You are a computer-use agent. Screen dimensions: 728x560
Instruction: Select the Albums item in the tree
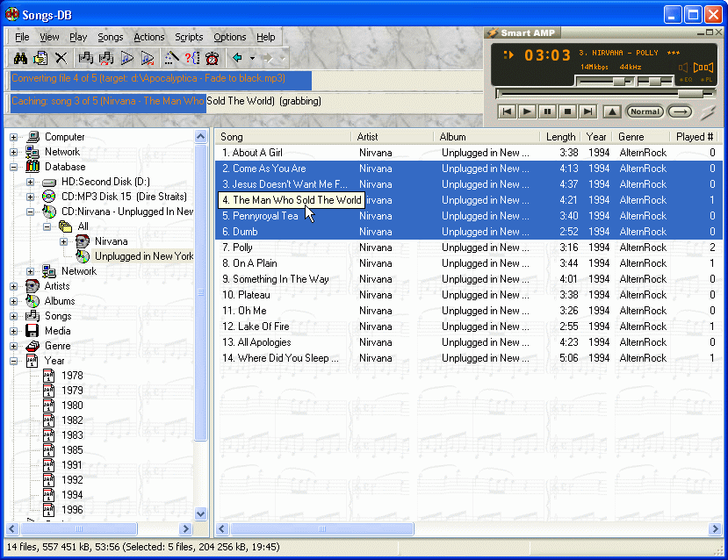coord(60,301)
